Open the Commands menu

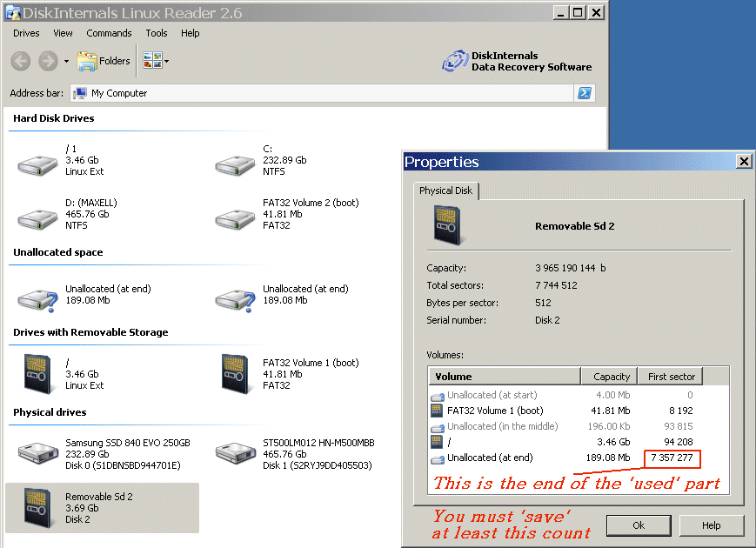tap(109, 33)
